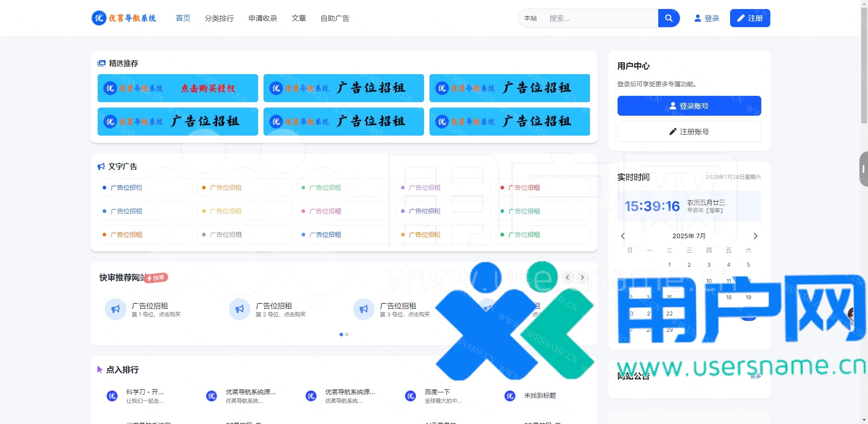Click the 科学刀 site icon

pyautogui.click(x=112, y=396)
